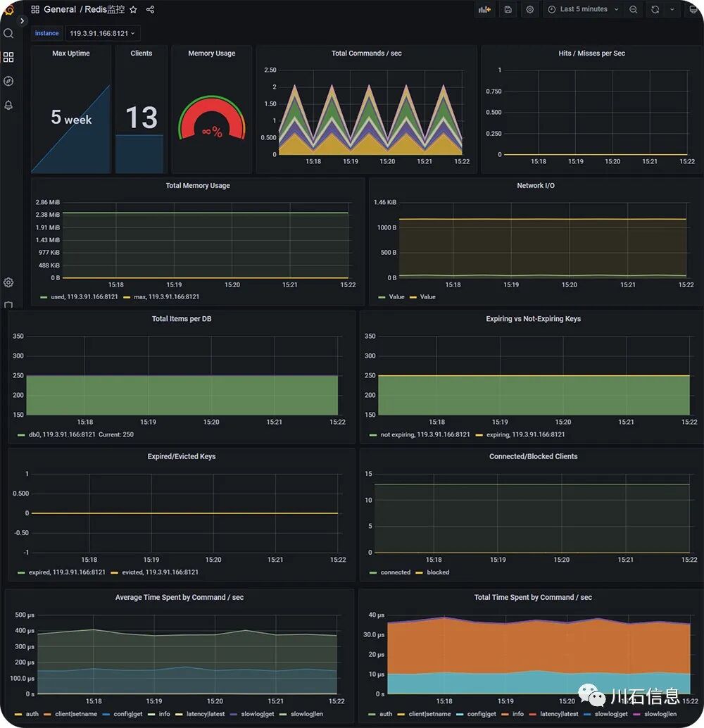Click the 5 week uptime stat value
Viewport: 704px width, 728px height.
tap(71, 118)
